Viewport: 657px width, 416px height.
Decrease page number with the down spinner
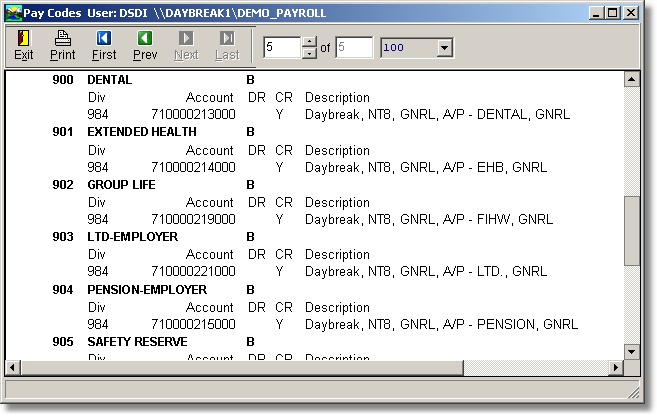tap(309, 53)
